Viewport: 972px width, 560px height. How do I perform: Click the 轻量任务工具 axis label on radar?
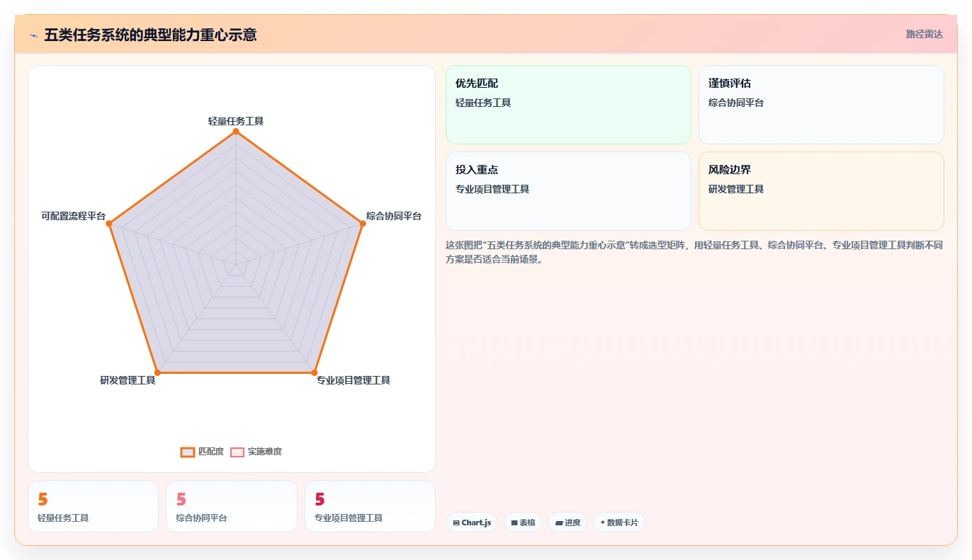(236, 121)
